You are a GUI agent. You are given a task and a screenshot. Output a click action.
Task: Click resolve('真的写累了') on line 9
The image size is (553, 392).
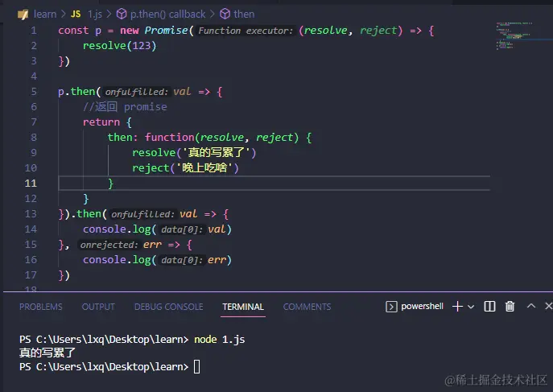click(x=194, y=153)
